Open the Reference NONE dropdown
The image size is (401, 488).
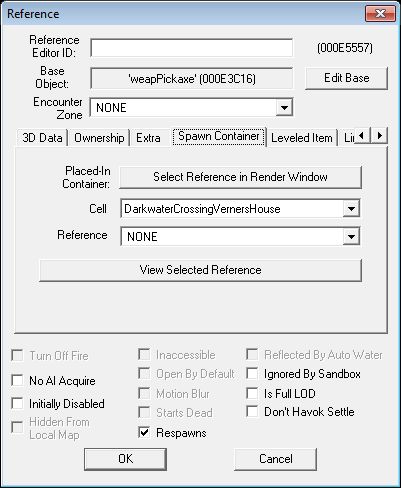[x=351, y=237]
